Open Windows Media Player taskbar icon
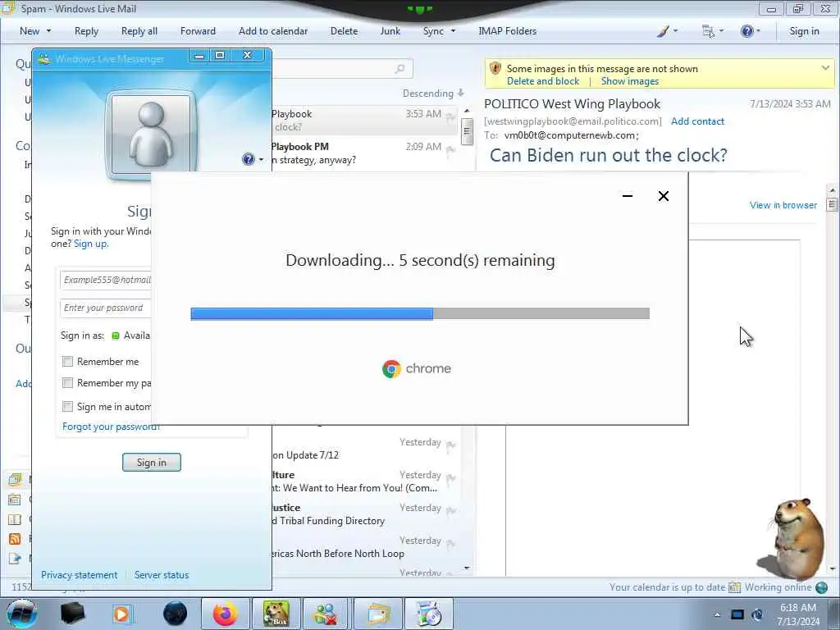This screenshot has width=840, height=630. point(121,614)
